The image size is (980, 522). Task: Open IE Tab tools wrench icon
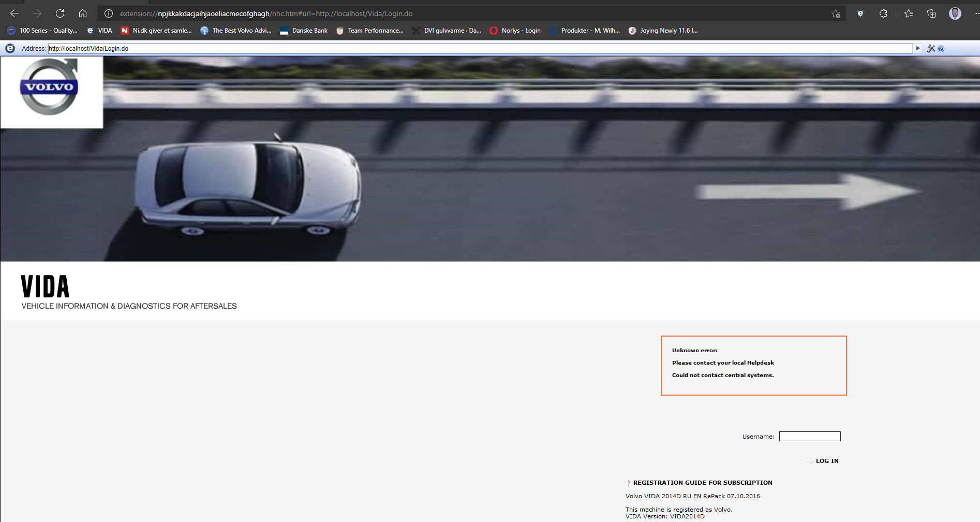point(931,49)
